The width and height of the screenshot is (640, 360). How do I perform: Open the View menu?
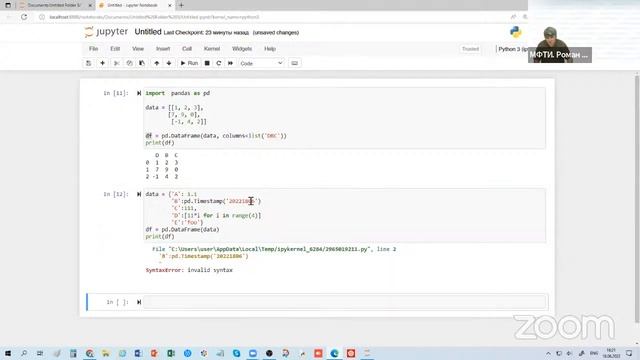click(138, 49)
